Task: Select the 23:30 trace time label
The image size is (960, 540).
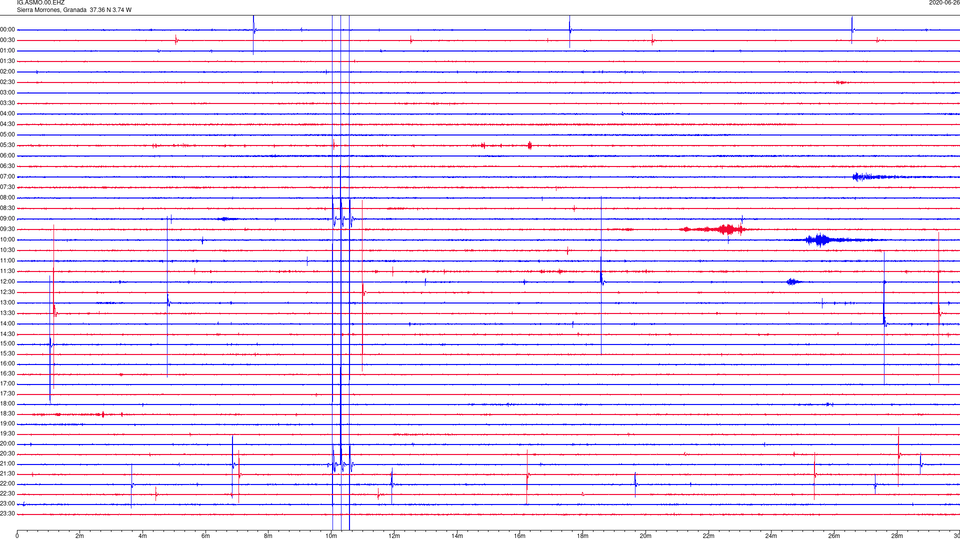Action: [x=8, y=514]
